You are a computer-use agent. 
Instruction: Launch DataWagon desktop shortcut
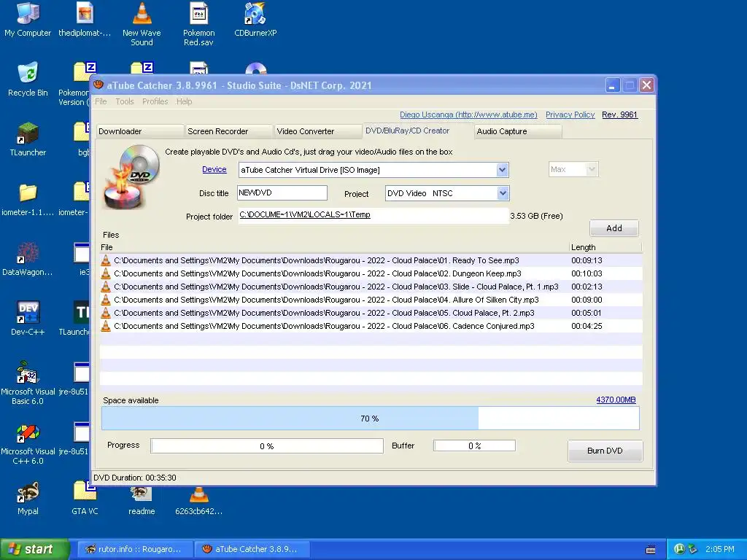click(x=28, y=259)
